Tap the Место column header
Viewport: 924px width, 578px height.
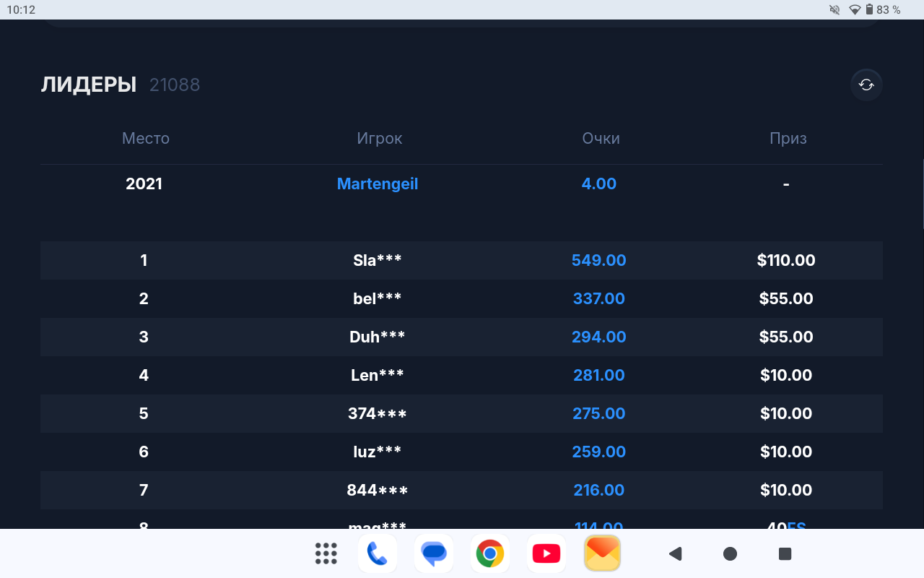(x=146, y=138)
